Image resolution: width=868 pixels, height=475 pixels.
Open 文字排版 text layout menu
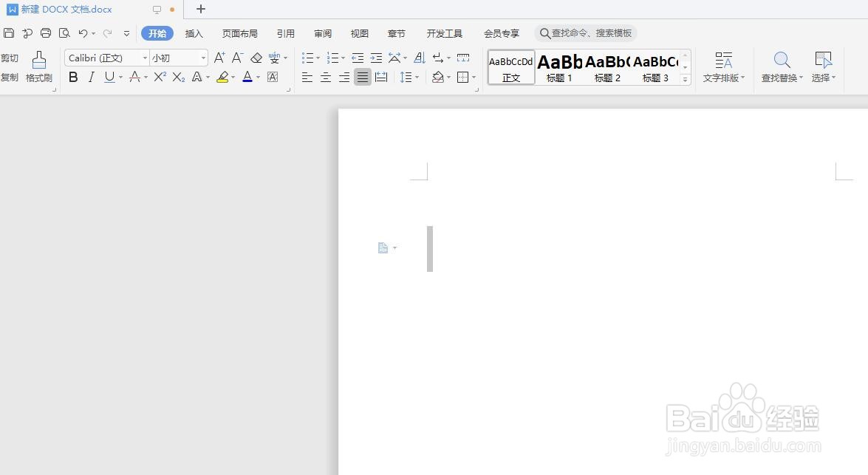(723, 67)
